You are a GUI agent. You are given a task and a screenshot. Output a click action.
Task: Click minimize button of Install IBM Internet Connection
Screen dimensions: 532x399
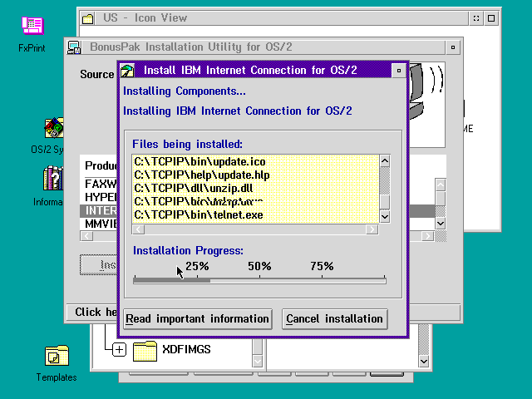pos(399,71)
